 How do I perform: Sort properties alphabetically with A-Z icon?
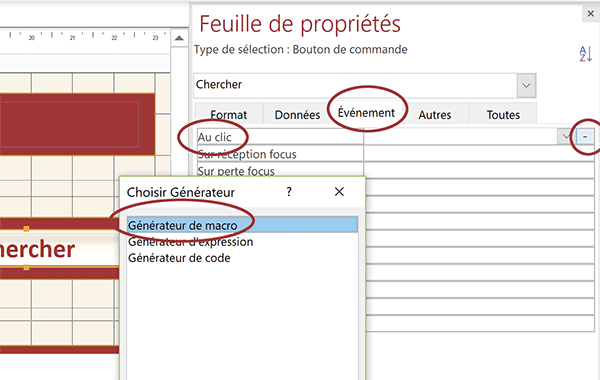pos(585,54)
